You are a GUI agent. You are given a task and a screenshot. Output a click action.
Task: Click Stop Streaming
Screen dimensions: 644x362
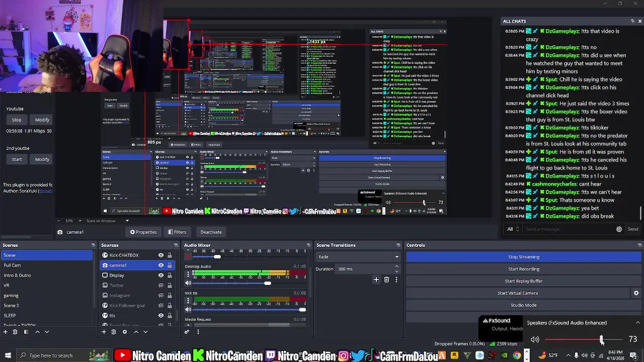click(524, 257)
